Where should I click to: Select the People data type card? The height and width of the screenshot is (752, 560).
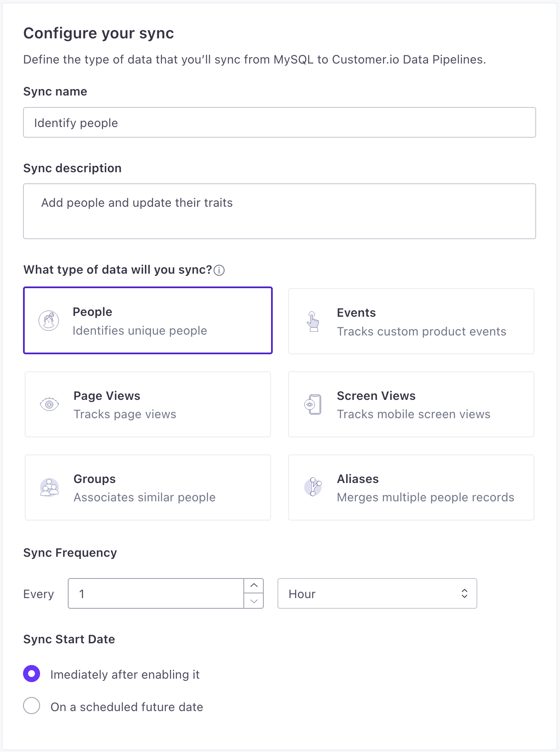pyautogui.click(x=148, y=321)
